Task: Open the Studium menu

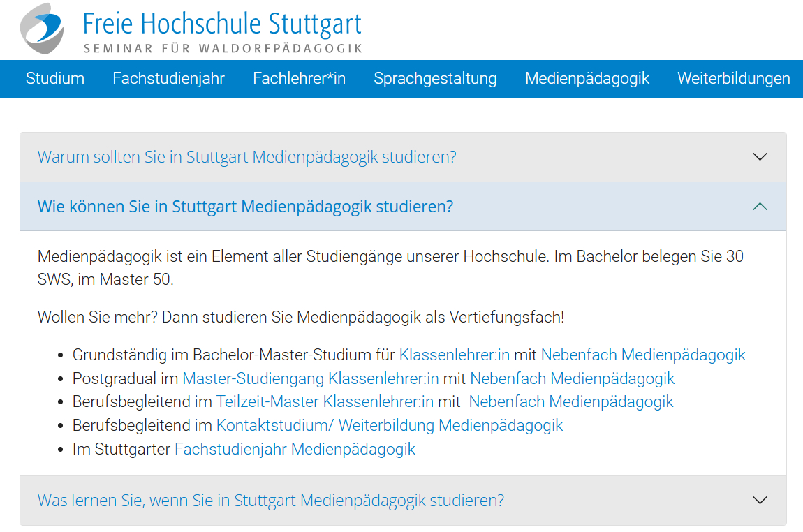Action: (x=55, y=79)
